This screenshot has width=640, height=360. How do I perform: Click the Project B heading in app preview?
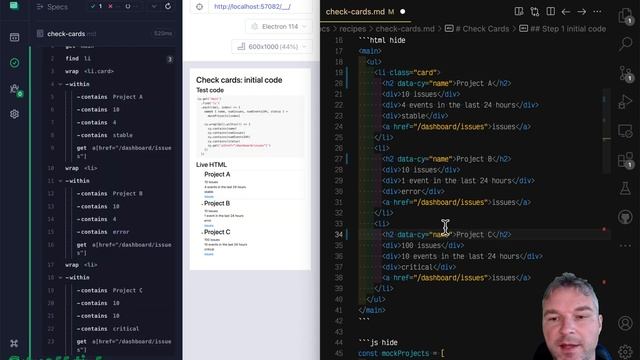click(x=217, y=203)
